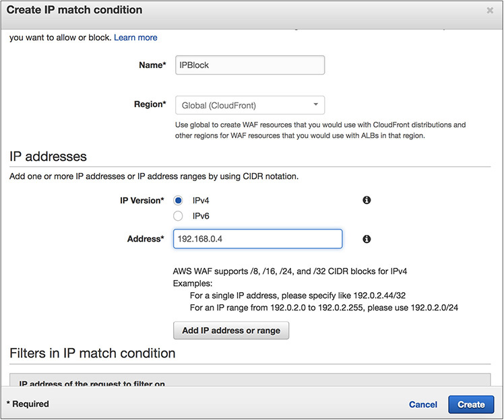
Task: Cancel the IP match condition creation
Action: click(x=422, y=405)
